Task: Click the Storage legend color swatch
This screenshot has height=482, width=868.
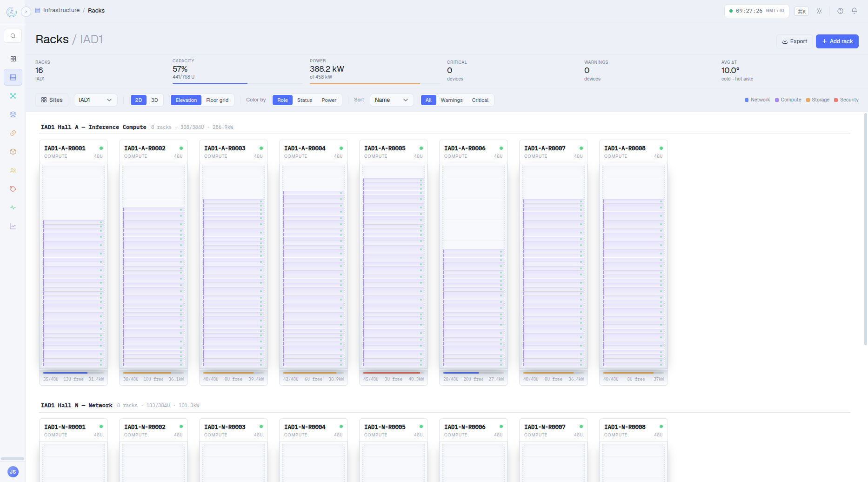Action: 808,100
